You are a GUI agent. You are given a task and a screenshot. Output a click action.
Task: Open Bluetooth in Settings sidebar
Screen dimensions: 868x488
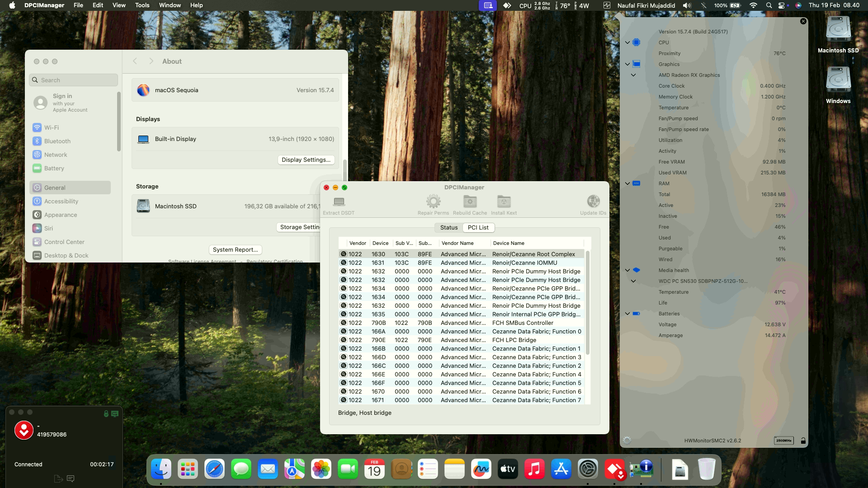click(x=70, y=141)
